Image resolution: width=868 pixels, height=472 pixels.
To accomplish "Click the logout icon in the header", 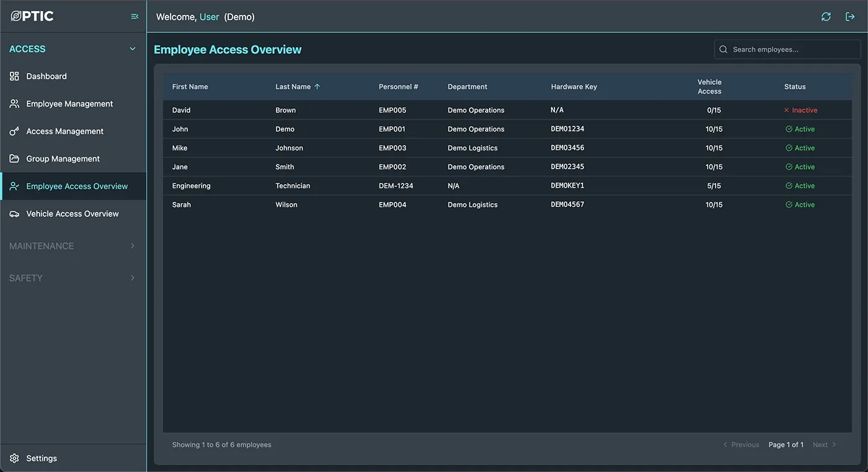I will tap(850, 17).
